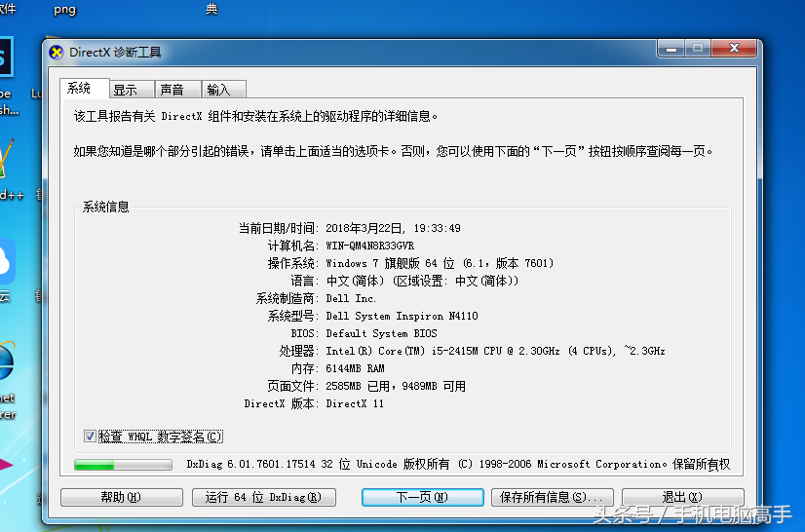Click 运行 64 位 DxDiag button
The image size is (805, 532).
click(263, 497)
